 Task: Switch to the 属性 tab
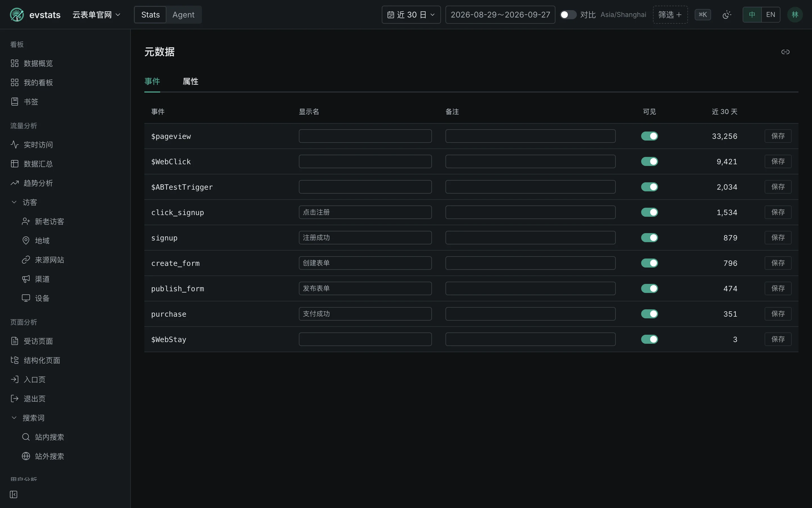(x=190, y=81)
